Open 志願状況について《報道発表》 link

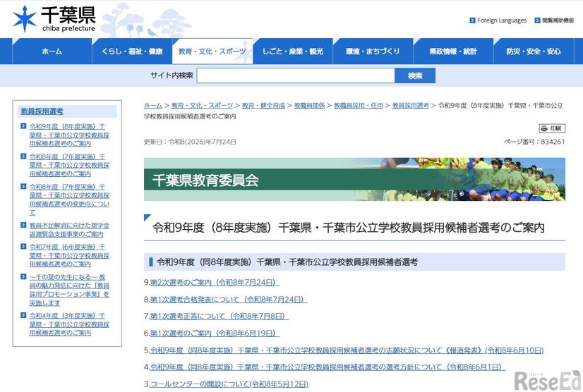pos(347,350)
